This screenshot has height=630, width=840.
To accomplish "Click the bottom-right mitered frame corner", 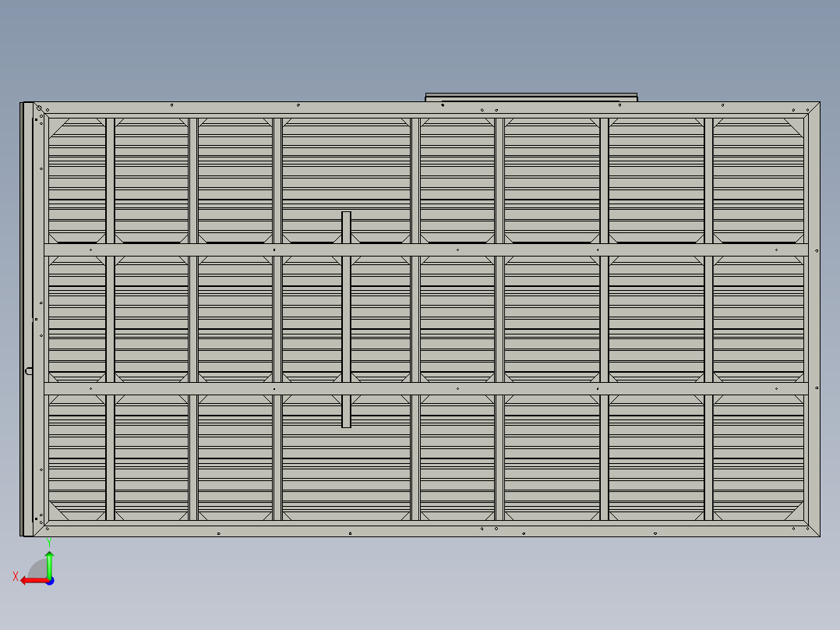I will (812, 529).
